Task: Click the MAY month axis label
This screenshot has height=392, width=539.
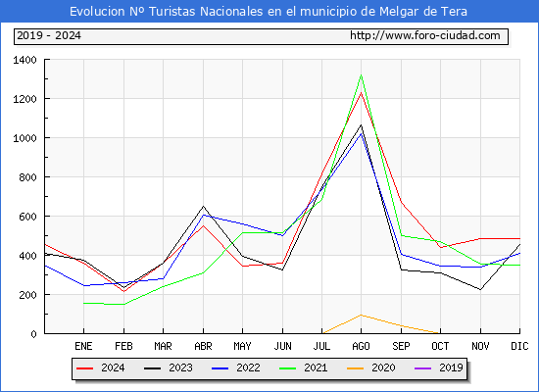Action: [242, 346]
